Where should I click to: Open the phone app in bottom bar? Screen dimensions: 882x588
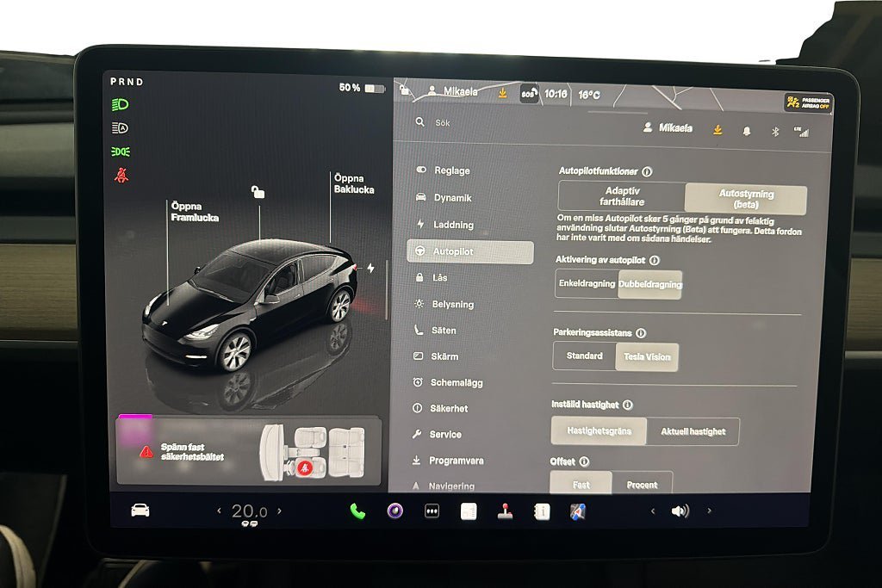tap(357, 511)
